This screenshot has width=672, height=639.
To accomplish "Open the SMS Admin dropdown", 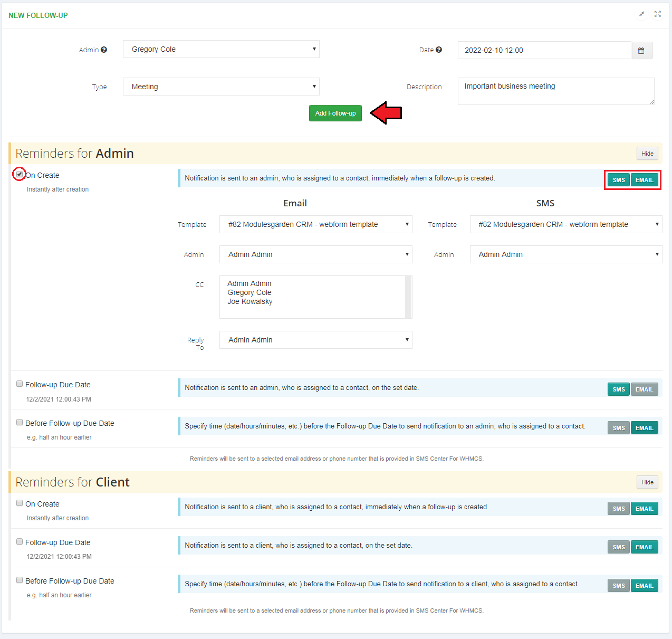I will click(x=566, y=254).
